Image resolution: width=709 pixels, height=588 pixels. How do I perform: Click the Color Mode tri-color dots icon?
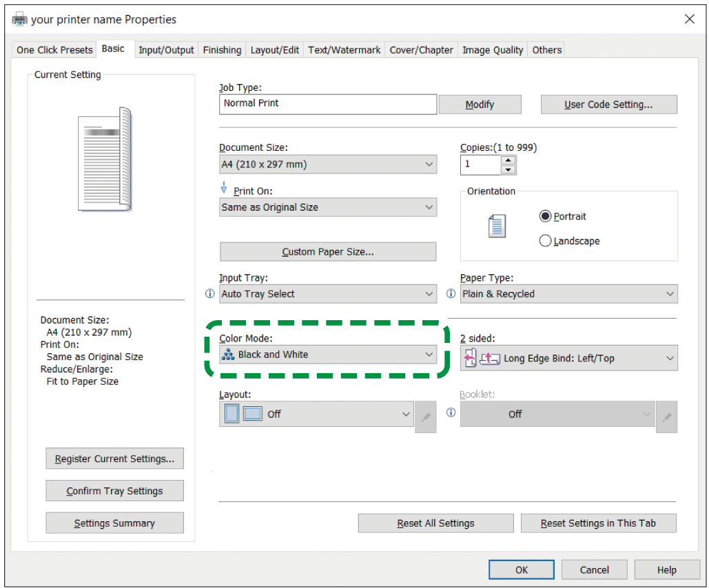pos(228,355)
